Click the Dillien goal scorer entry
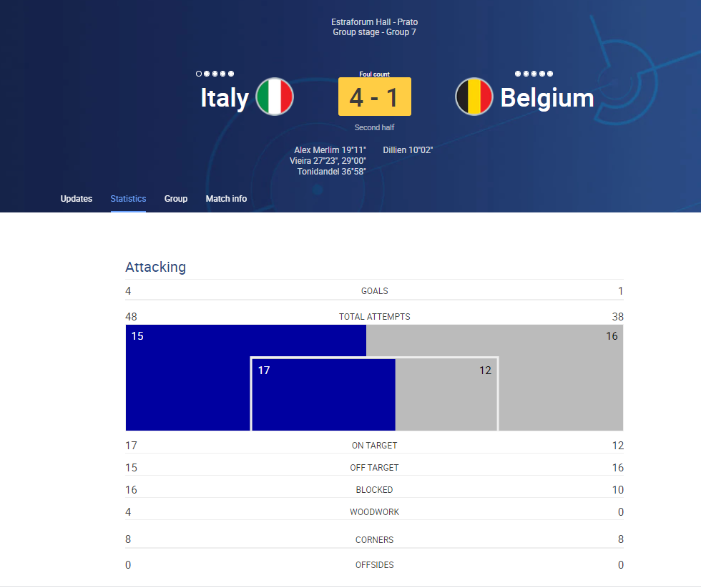 click(x=408, y=150)
